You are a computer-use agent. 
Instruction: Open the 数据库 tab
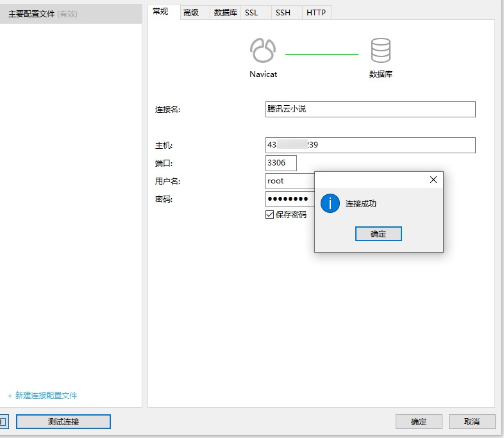[225, 13]
